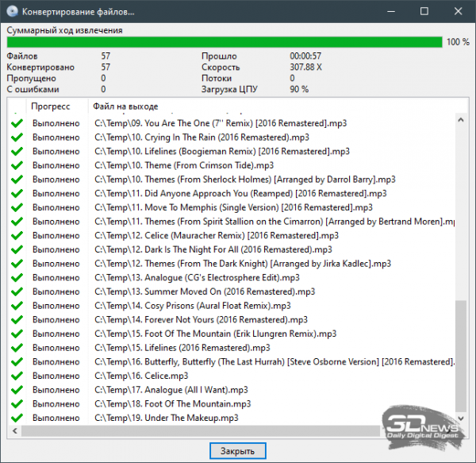Click checkmark next to Summer Moved On row
Image resolution: width=476 pixels, height=463 pixels.
click(x=15, y=291)
